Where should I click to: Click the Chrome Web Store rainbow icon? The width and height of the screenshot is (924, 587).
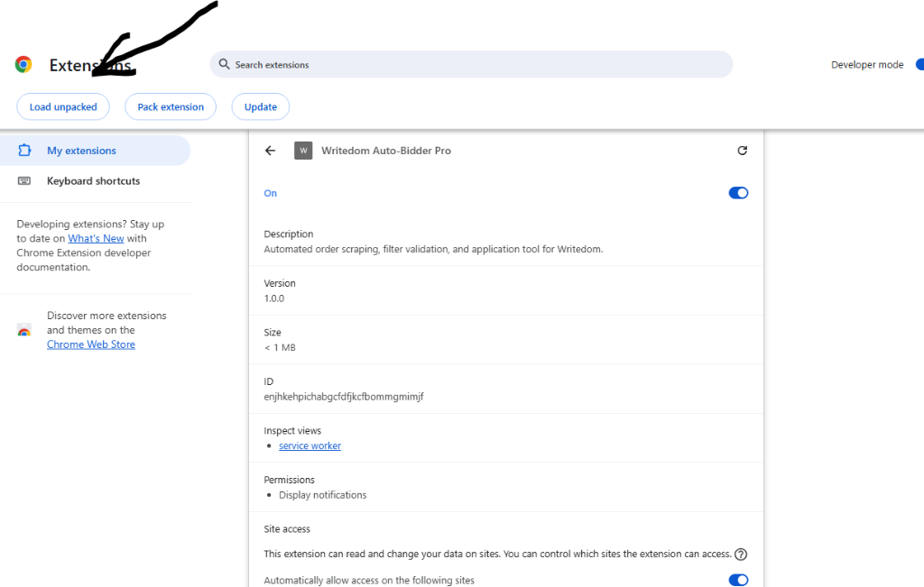24,330
